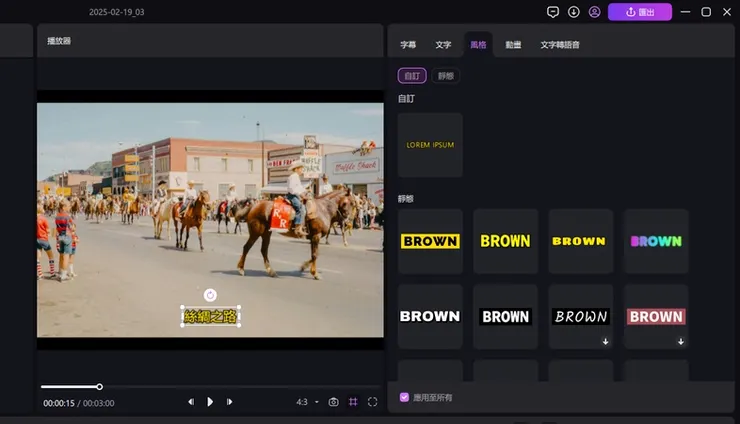Download the handwritten BROWN style preset

[605, 341]
